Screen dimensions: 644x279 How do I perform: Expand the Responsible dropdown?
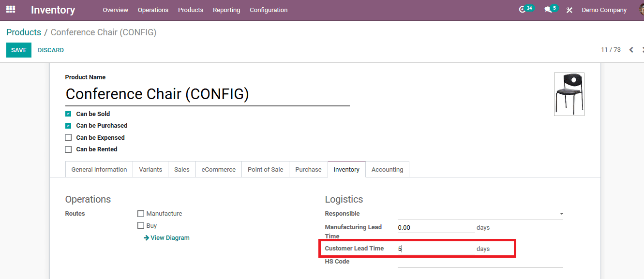[x=561, y=214]
